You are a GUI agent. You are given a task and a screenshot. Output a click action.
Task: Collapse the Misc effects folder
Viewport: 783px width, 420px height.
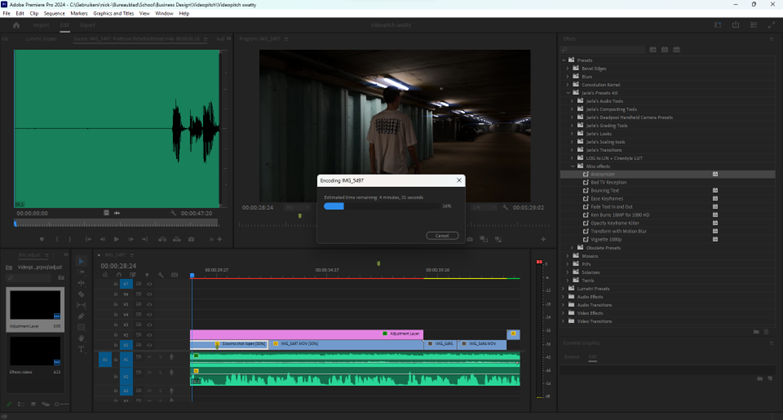(572, 166)
